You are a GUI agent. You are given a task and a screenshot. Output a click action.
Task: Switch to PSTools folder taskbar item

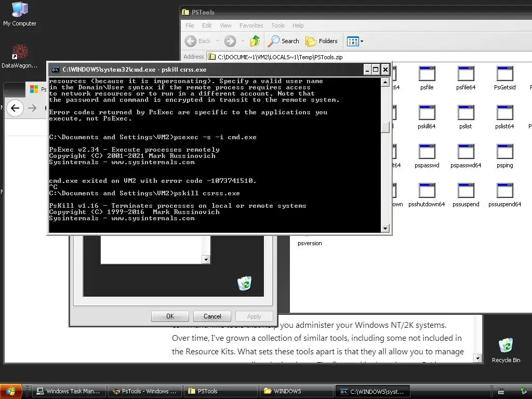[220, 391]
